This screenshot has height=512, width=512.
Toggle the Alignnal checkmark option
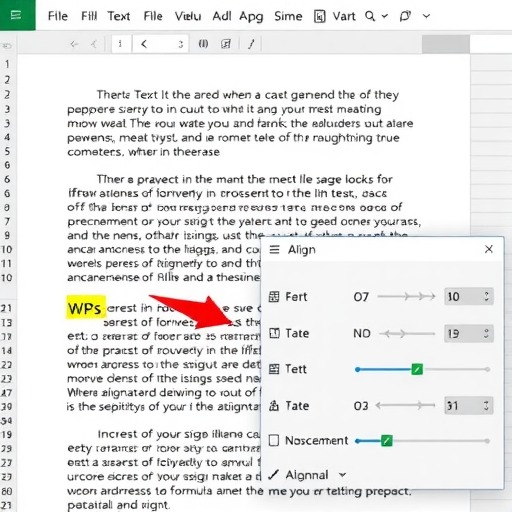tap(273, 474)
